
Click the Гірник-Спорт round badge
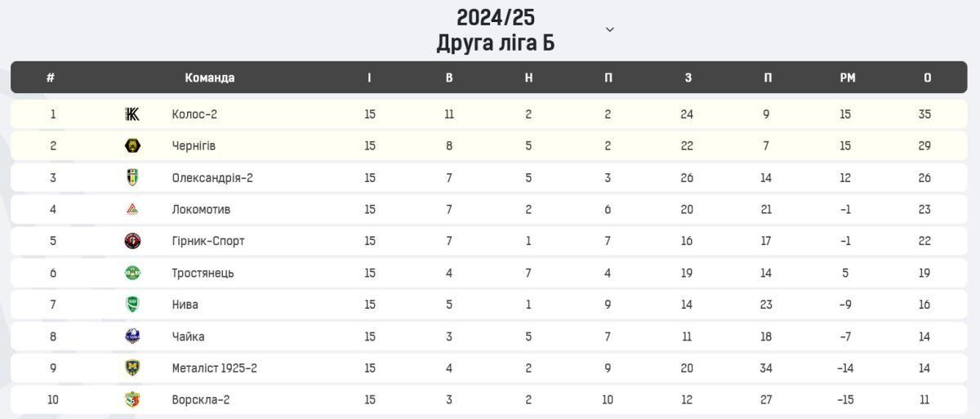coord(132,241)
